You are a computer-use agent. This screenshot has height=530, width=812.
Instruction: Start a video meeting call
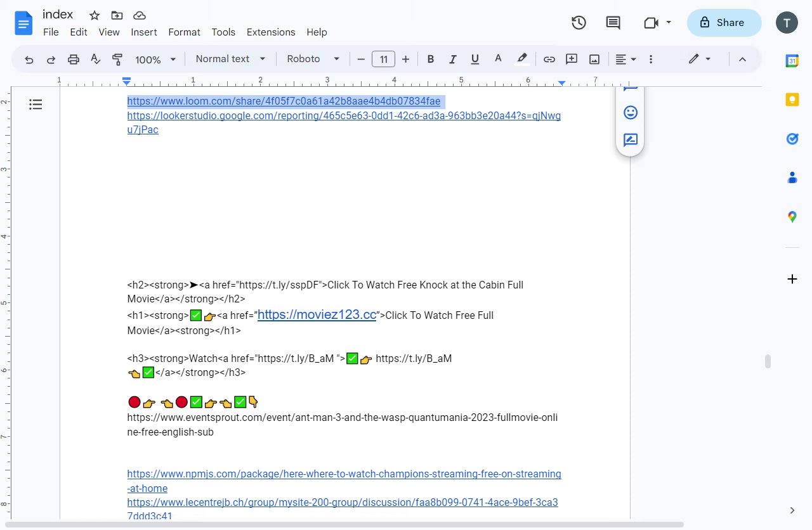tap(651, 23)
